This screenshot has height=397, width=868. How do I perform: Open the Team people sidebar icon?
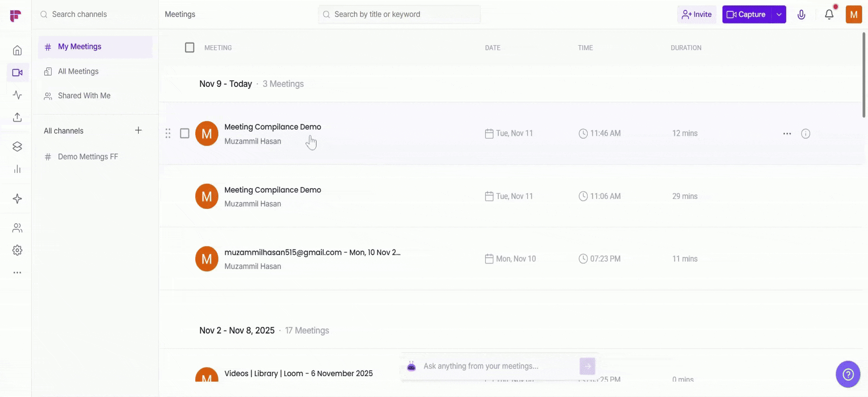click(17, 228)
